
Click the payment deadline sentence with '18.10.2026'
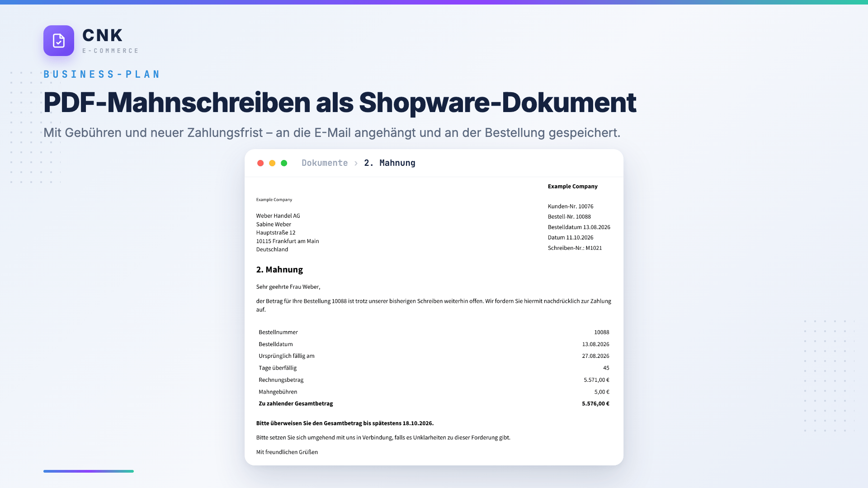pos(345,423)
